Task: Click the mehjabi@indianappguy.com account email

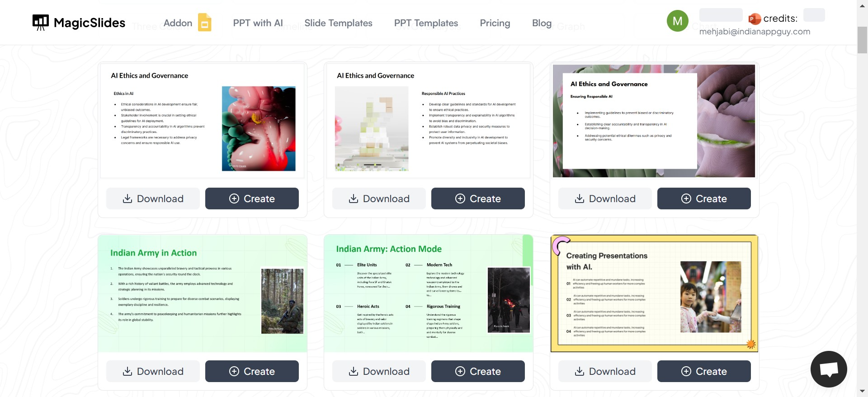Action: point(755,32)
